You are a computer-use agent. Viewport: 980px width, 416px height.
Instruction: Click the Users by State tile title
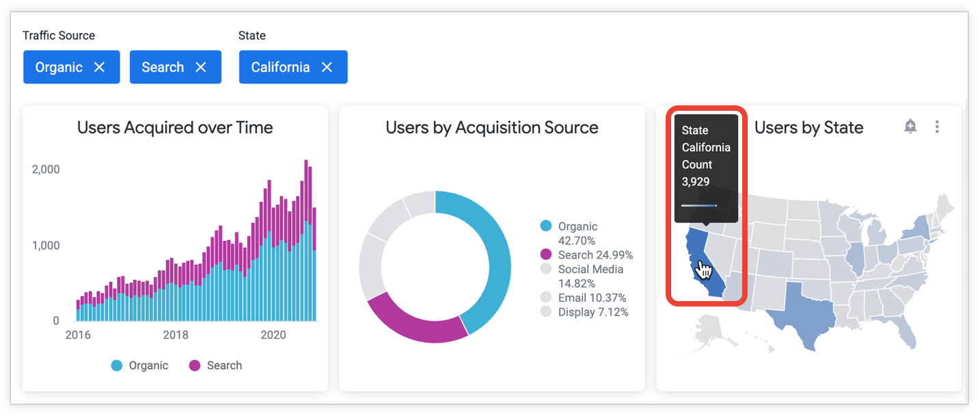coord(808,128)
